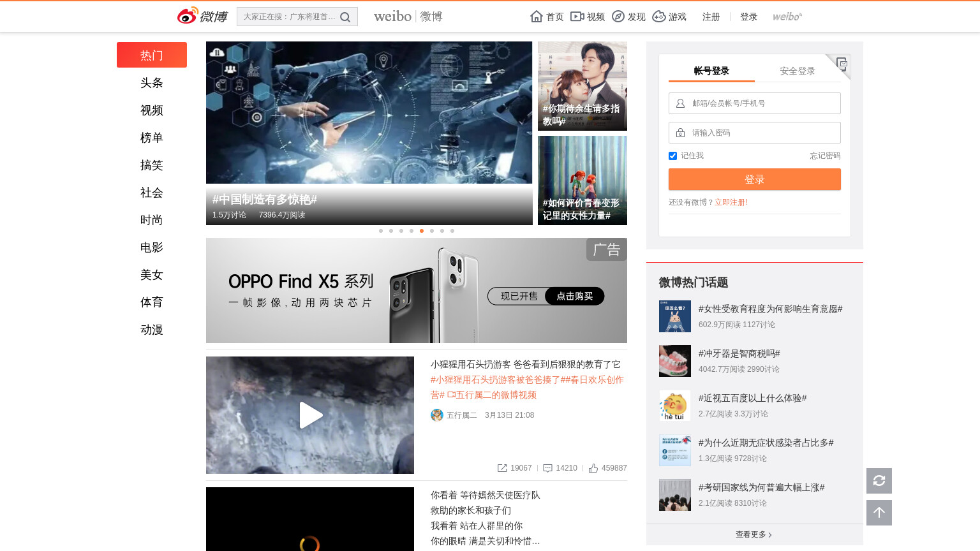Open the 电影 category

click(x=152, y=247)
